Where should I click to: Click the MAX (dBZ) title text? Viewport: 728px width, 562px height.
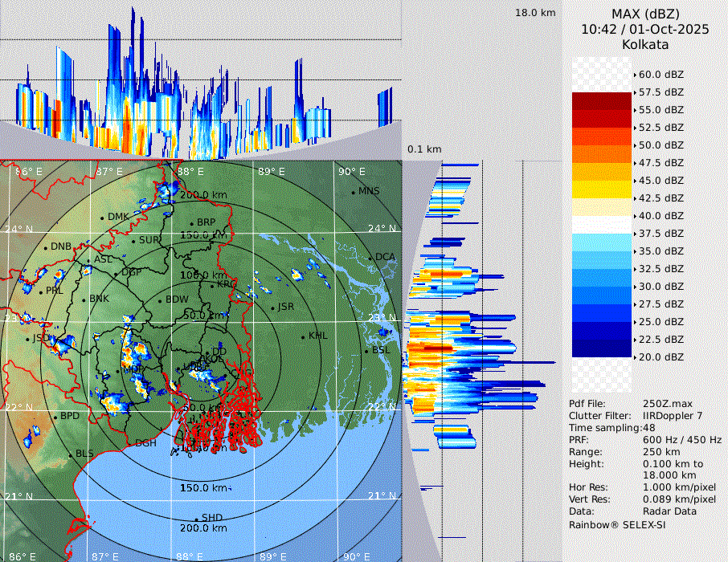click(645, 14)
